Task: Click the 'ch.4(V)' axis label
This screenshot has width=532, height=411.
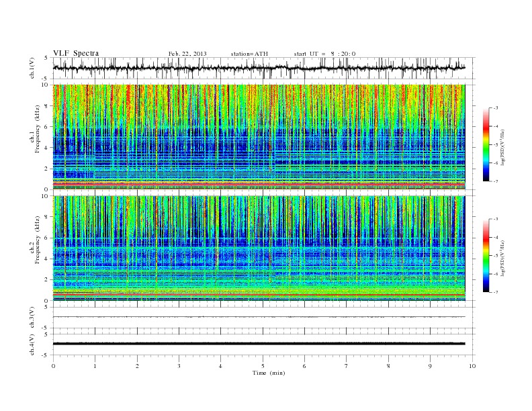Action: tap(32, 345)
